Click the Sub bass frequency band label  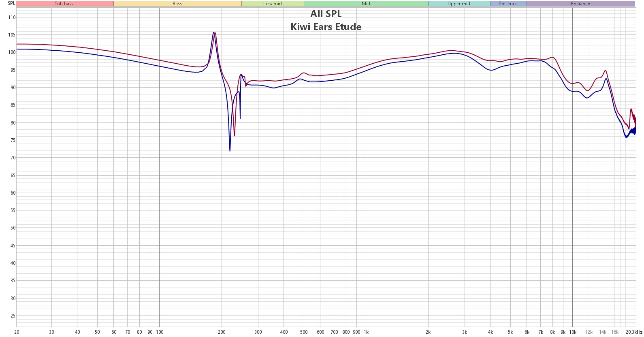point(65,4)
